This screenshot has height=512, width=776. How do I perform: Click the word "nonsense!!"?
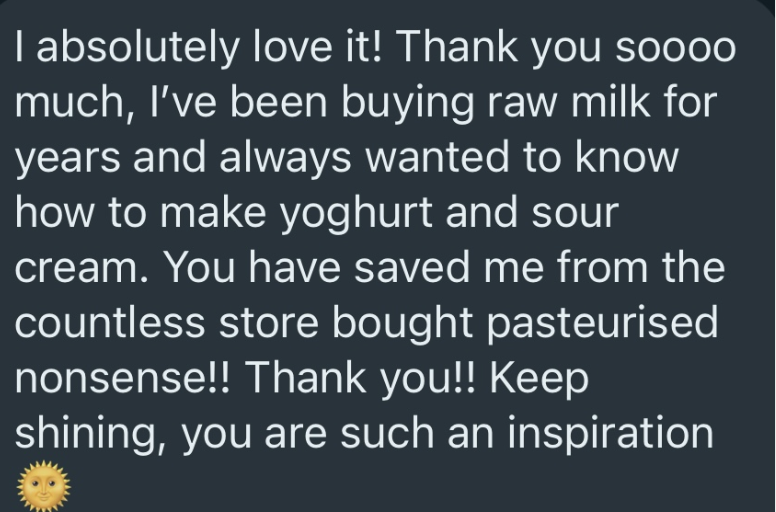point(123,377)
